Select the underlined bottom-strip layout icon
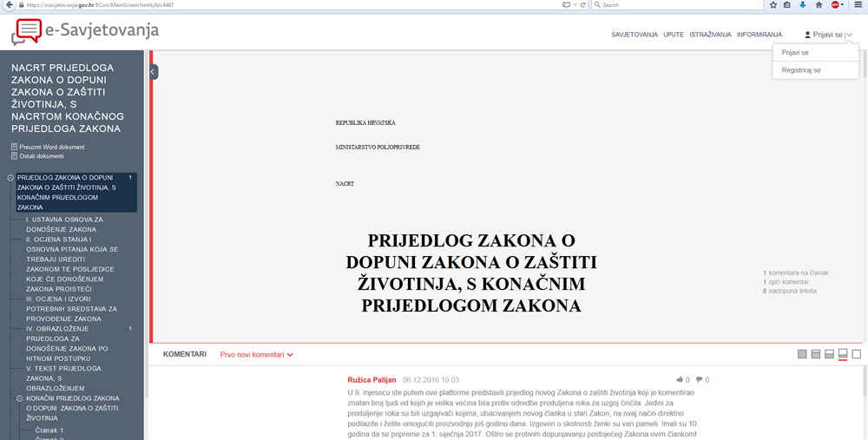 pos(842,354)
